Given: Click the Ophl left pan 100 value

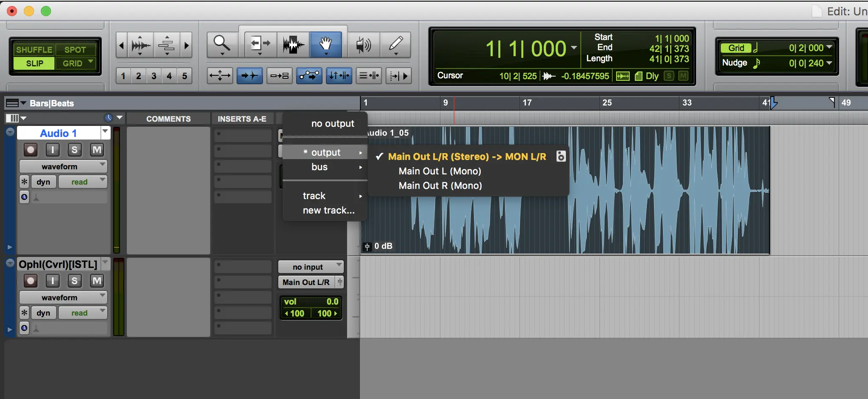Looking at the screenshot, I should (x=295, y=313).
